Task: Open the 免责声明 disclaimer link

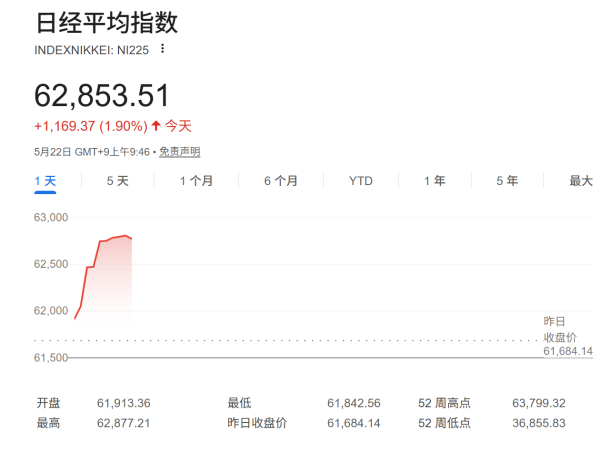Action: point(179,152)
